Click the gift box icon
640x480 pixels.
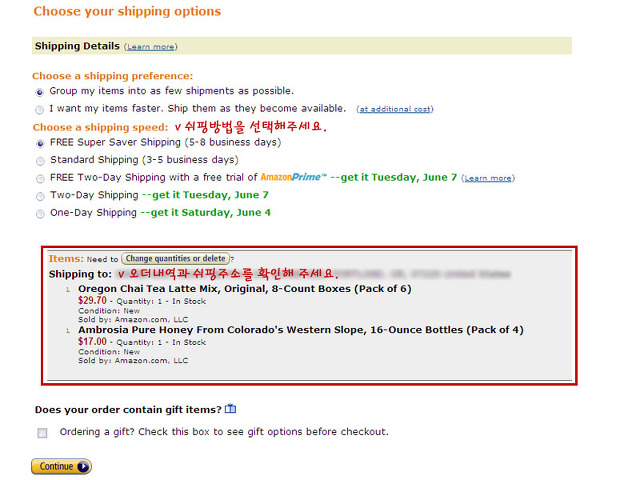231,409
